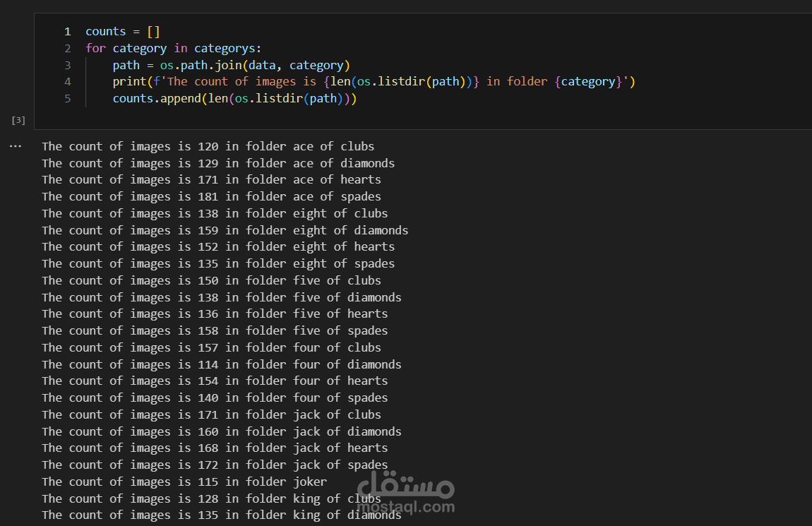This screenshot has height=526, width=812.
Task: Select output row 'eight of clubs'
Action: click(215, 213)
